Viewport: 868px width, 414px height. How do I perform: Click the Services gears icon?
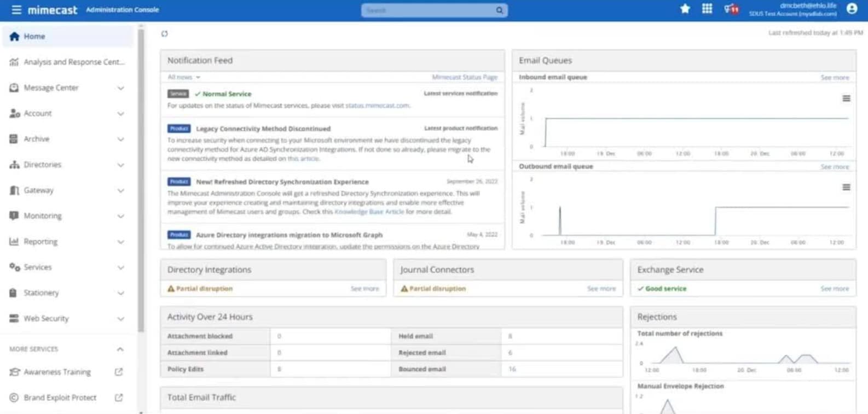[x=14, y=267]
